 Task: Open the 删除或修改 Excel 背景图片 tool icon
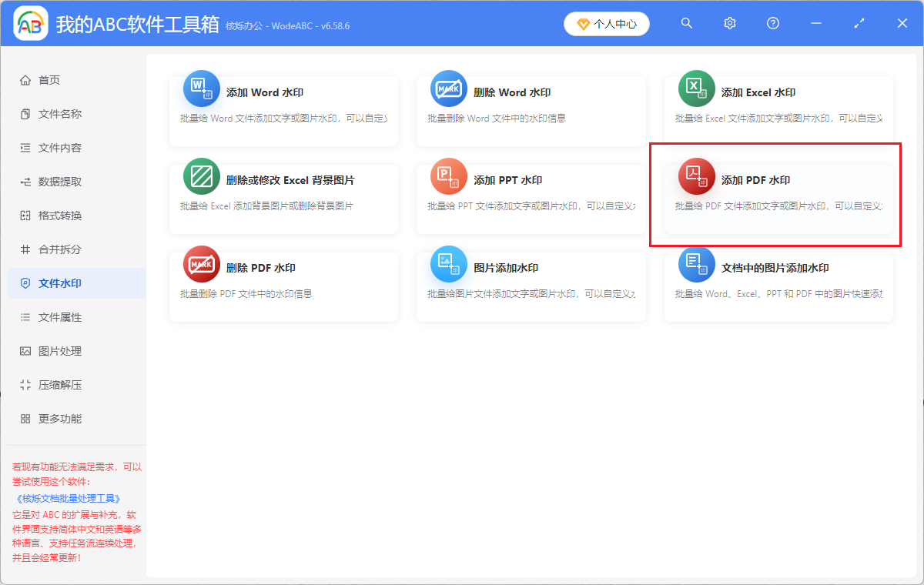pyautogui.click(x=201, y=175)
